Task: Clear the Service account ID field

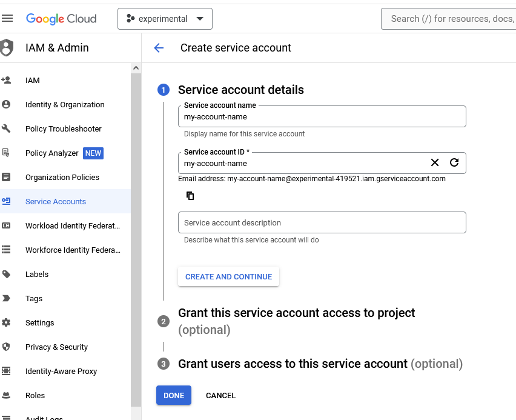Action: click(x=434, y=162)
